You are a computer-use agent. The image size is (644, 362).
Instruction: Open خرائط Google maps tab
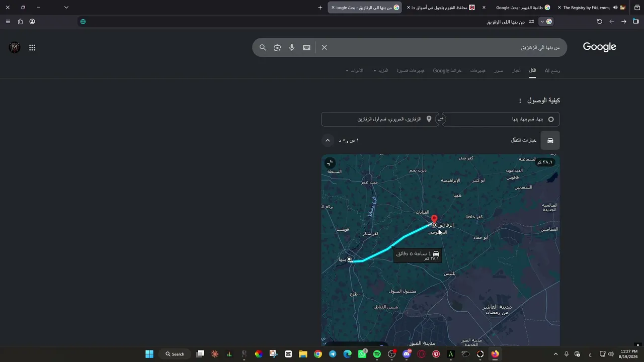[x=447, y=70]
